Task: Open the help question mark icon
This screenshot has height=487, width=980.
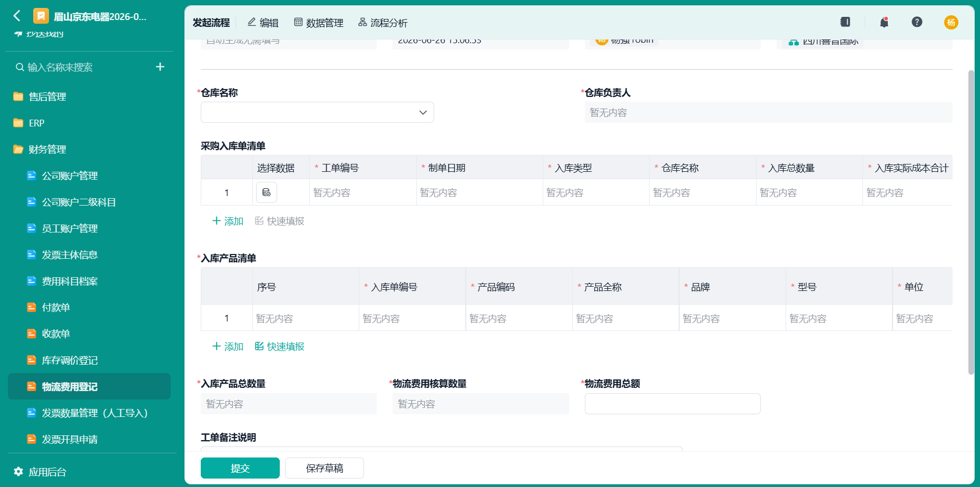Action: 917,22
